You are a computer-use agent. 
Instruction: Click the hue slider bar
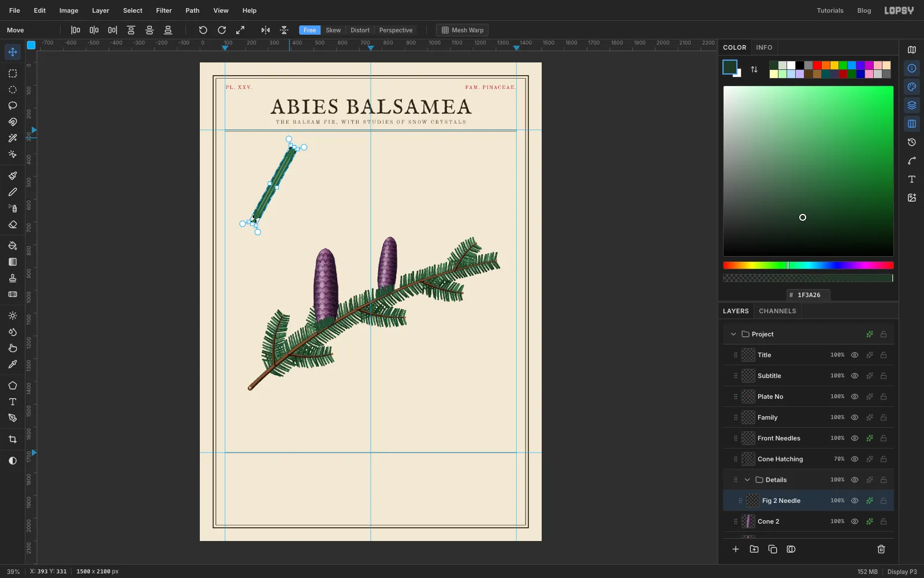tap(808, 265)
